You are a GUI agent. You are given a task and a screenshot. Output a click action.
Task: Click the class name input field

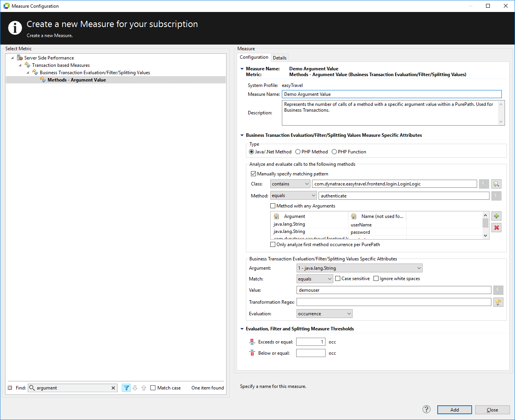(x=395, y=184)
